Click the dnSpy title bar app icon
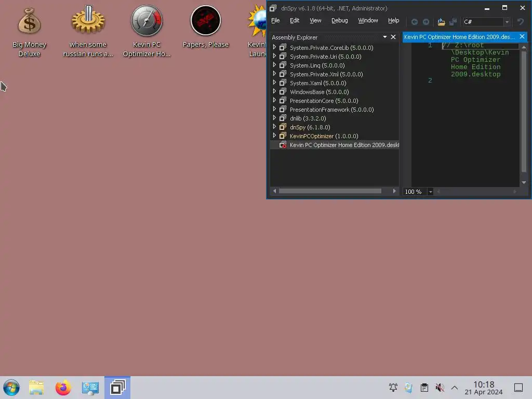The width and height of the screenshot is (532, 399). (273, 8)
